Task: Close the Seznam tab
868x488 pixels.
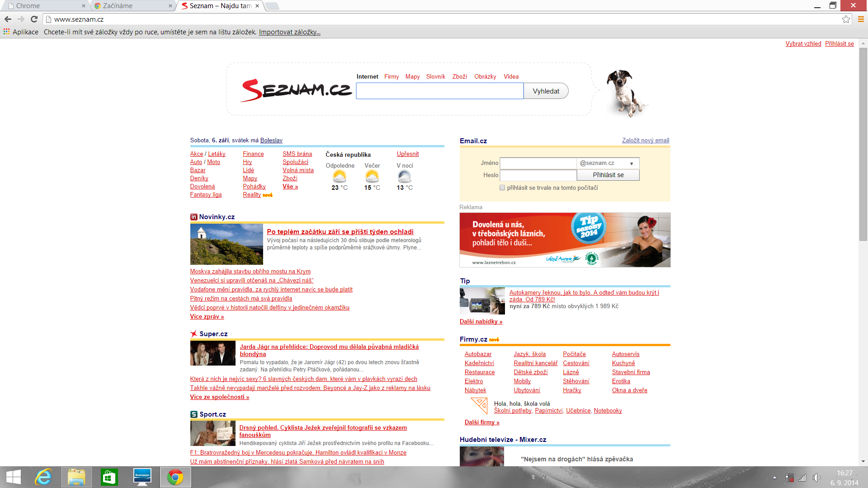Action: 257,6
